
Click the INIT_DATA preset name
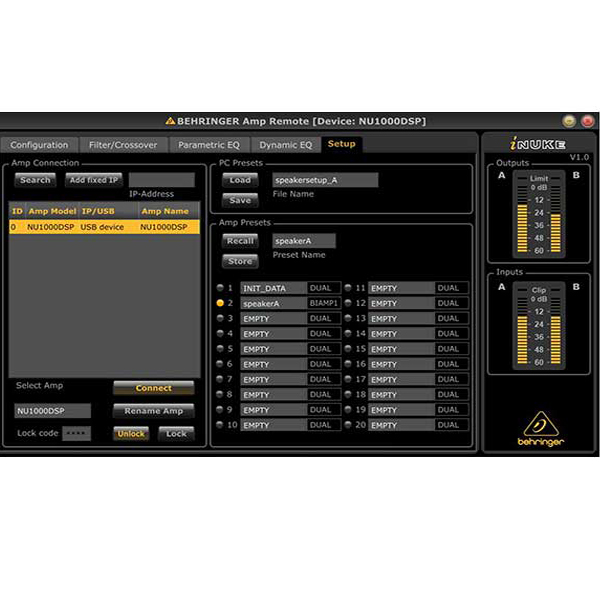[274, 288]
